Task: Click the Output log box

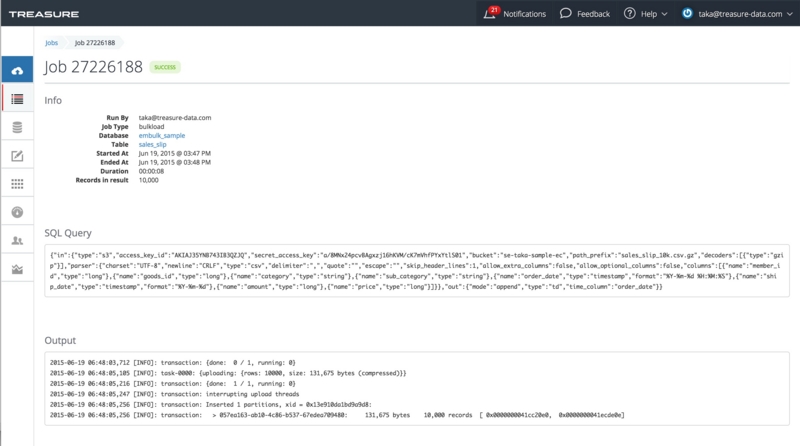Action: pos(417,388)
